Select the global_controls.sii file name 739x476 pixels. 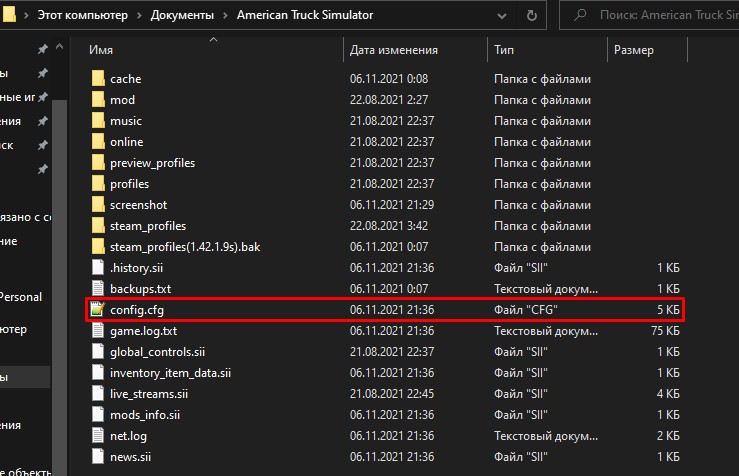pos(158,352)
